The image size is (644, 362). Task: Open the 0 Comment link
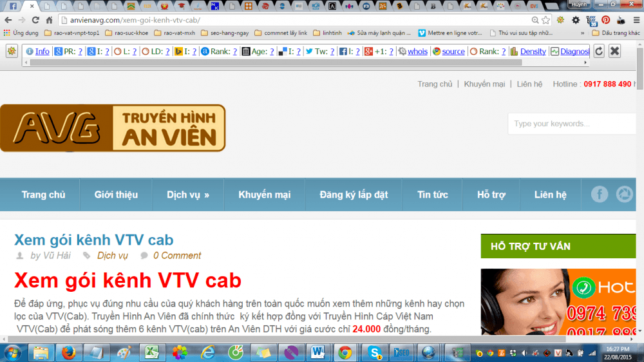click(177, 256)
